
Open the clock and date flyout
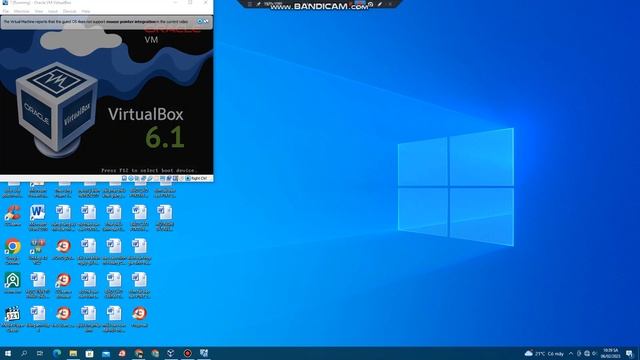611,353
